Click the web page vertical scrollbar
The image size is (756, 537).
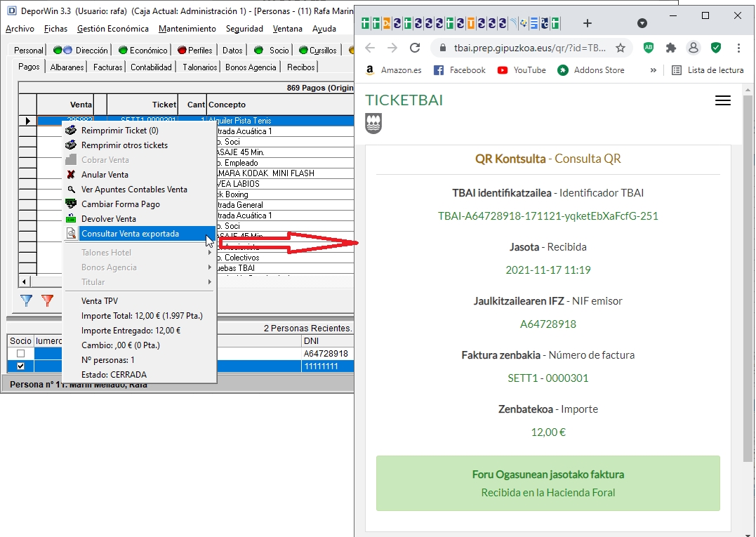point(748,279)
